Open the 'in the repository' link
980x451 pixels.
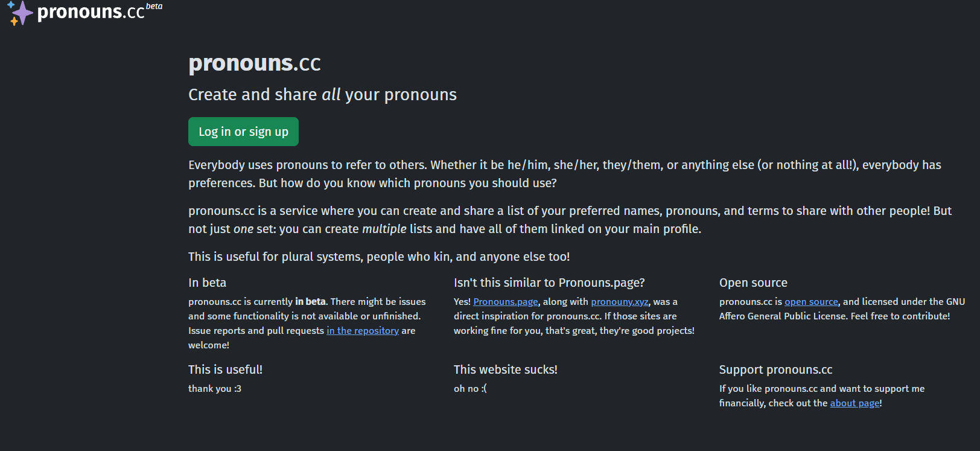[x=363, y=331]
